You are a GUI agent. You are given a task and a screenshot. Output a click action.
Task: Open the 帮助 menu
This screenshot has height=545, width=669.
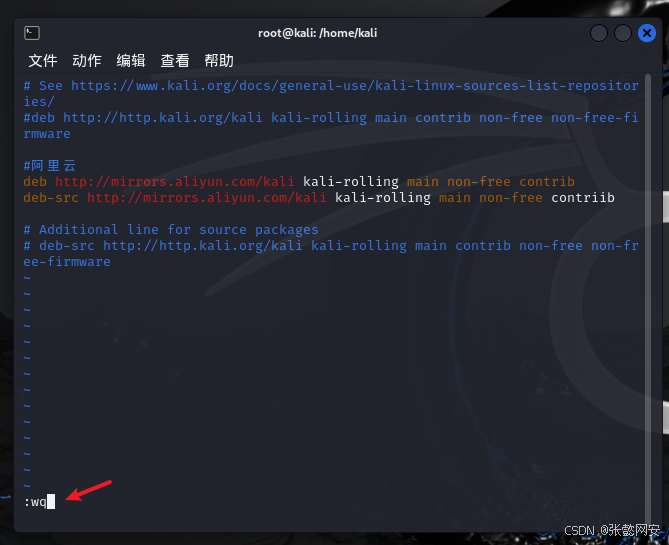(219, 61)
